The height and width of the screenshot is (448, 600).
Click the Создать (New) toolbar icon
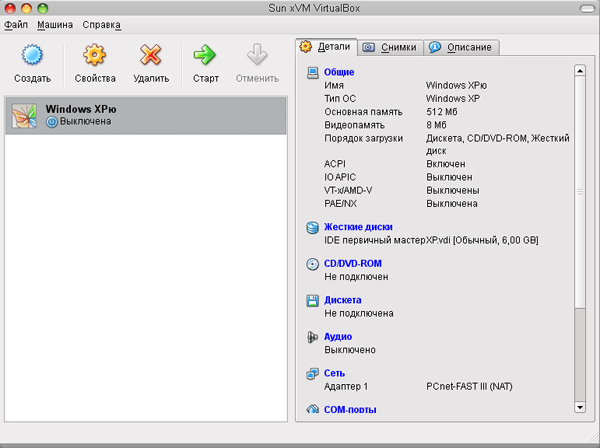32,55
